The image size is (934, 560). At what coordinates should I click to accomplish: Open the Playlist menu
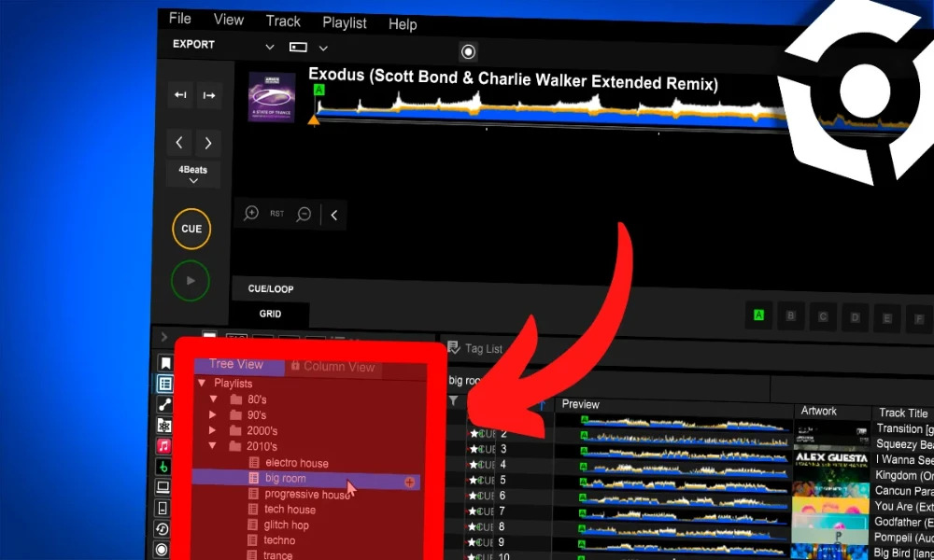(x=344, y=22)
